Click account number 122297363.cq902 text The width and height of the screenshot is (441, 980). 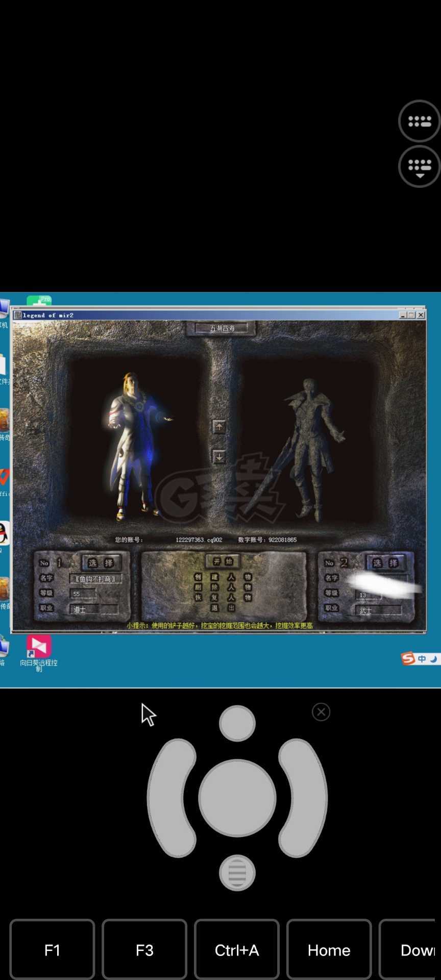tap(199, 540)
